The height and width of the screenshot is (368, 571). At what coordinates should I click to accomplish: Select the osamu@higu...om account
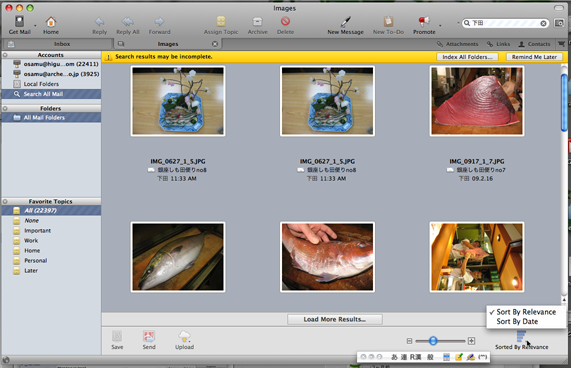pyautogui.click(x=51, y=64)
